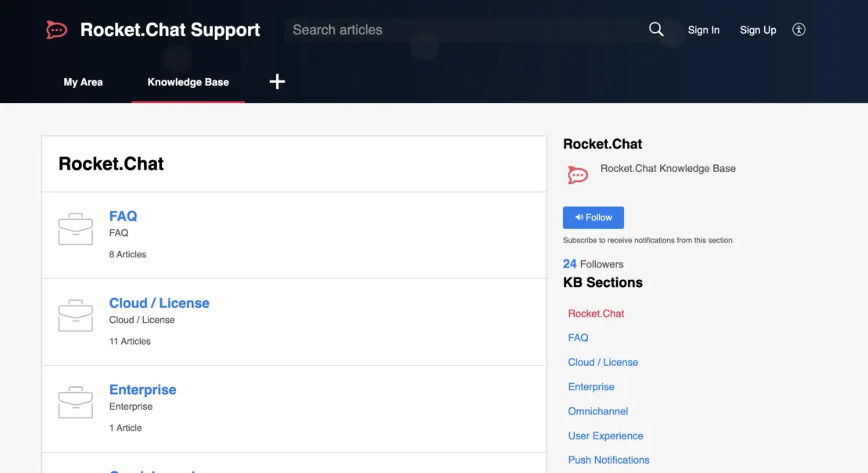Open the FAQ section article list
Image resolution: width=868 pixels, height=473 pixels.
point(123,216)
